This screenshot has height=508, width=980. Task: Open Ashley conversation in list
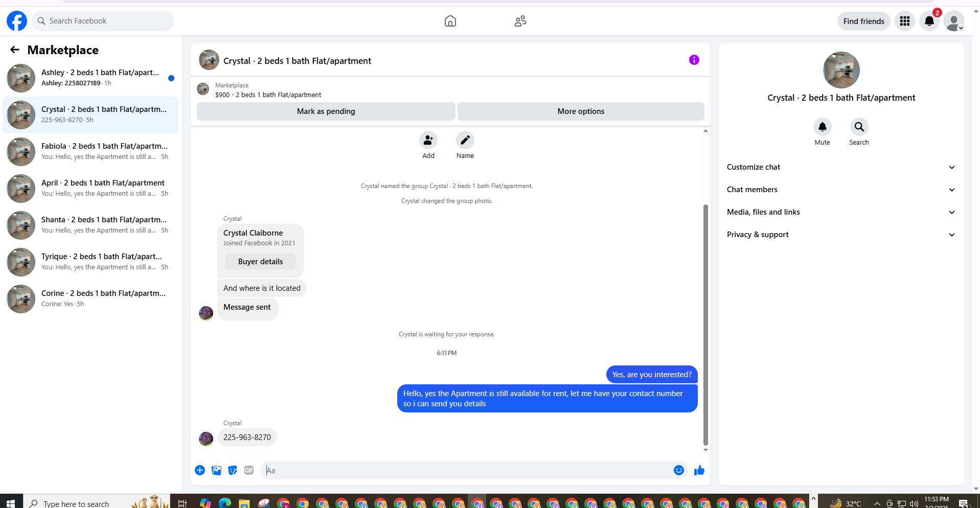(x=90, y=78)
